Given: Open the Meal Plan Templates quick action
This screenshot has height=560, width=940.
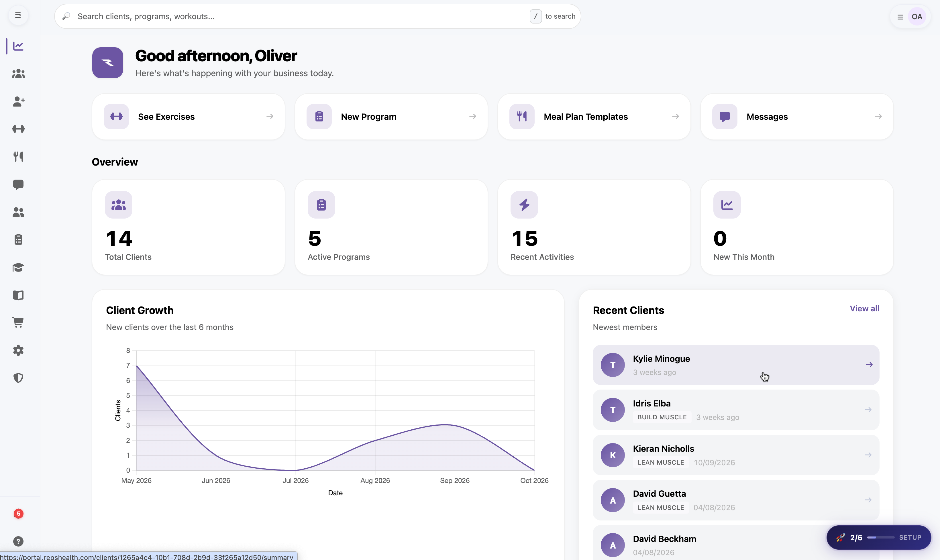Looking at the screenshot, I should (x=594, y=117).
